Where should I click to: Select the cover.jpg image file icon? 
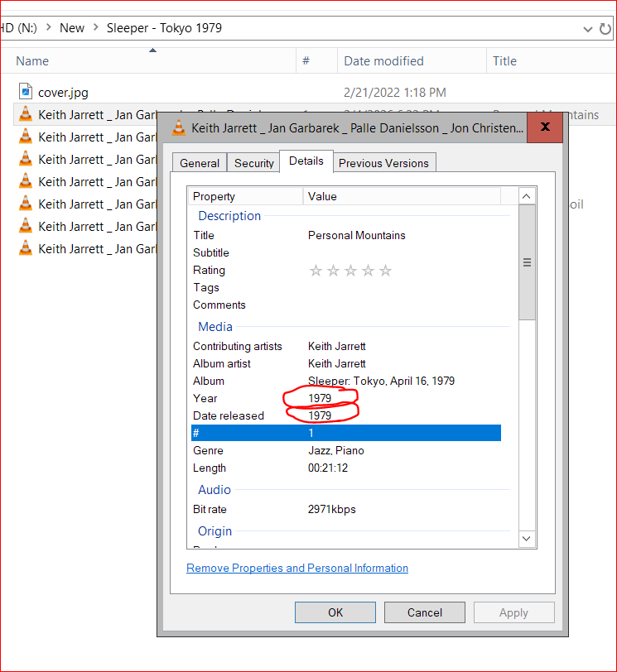coord(26,92)
